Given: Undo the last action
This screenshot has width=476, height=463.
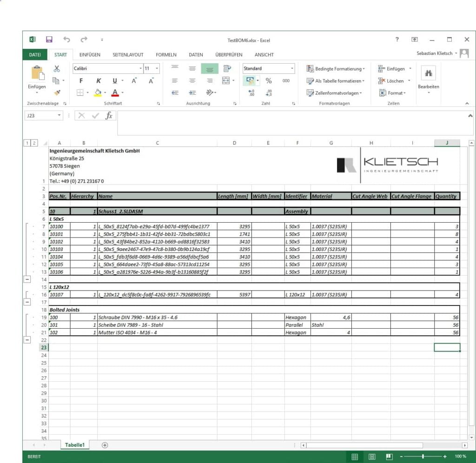Looking at the screenshot, I should 67,40.
